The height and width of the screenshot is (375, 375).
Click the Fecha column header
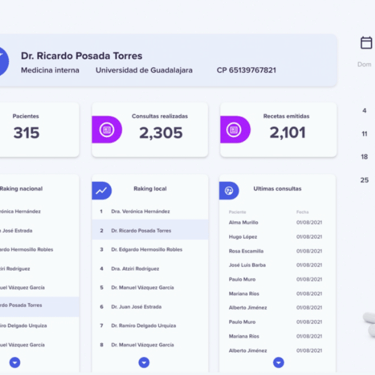302,212
